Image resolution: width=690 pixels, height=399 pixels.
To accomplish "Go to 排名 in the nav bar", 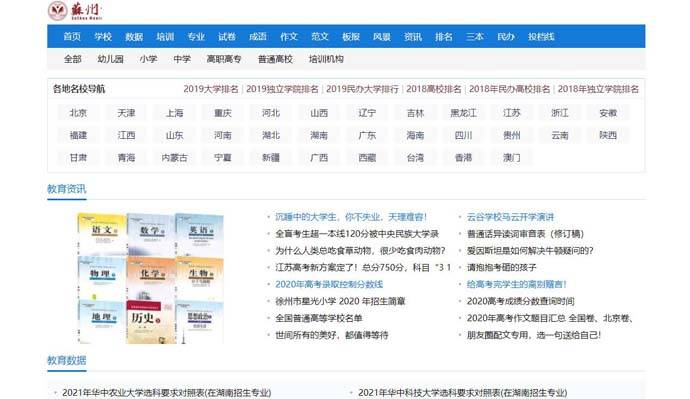I will tap(444, 37).
